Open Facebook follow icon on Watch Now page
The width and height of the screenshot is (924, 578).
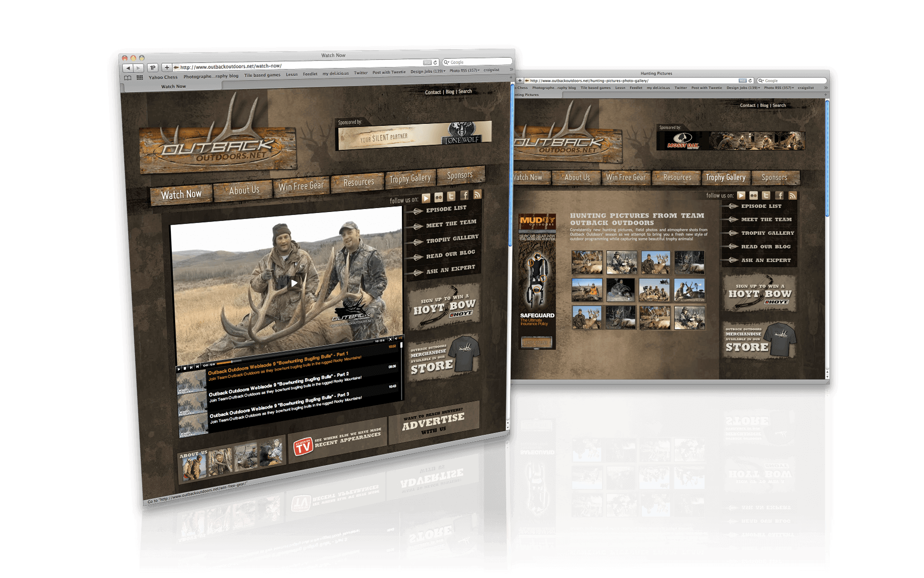464,195
